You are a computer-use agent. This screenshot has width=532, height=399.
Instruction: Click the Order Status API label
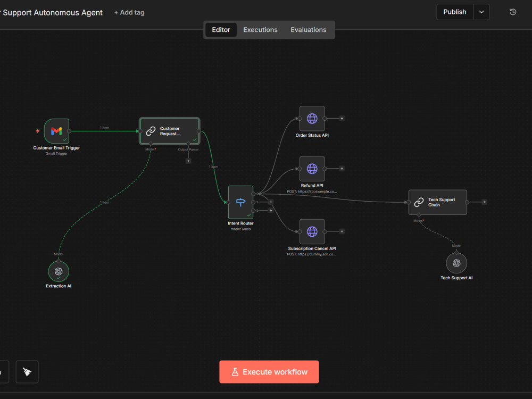312,135
